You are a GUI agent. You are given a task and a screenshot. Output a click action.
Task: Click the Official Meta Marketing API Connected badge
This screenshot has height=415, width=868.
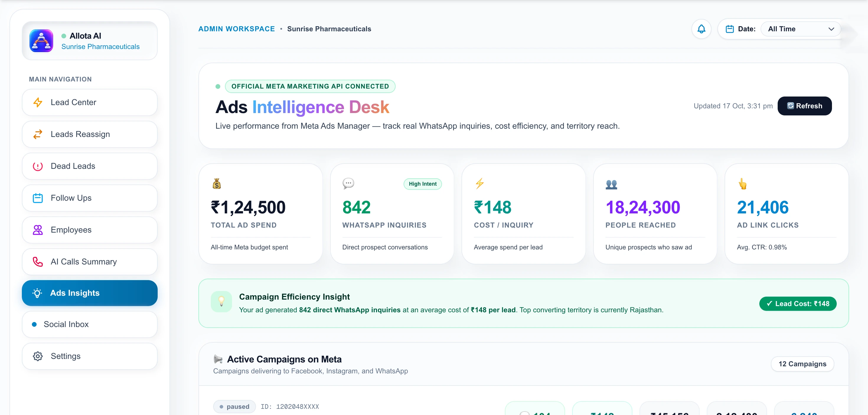pos(310,86)
